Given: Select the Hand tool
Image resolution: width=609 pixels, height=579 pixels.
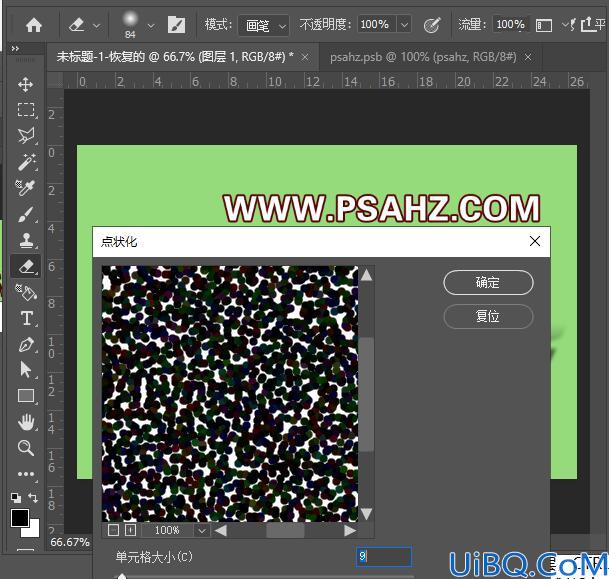Looking at the screenshot, I should 26,422.
